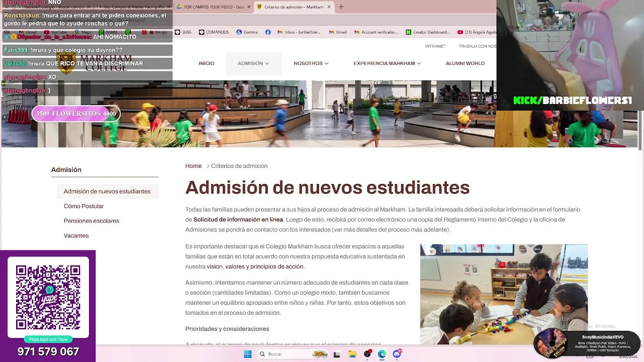Open the Creator Dashboard bookmark
Screen dimensions: 644x362
tap(428, 32)
